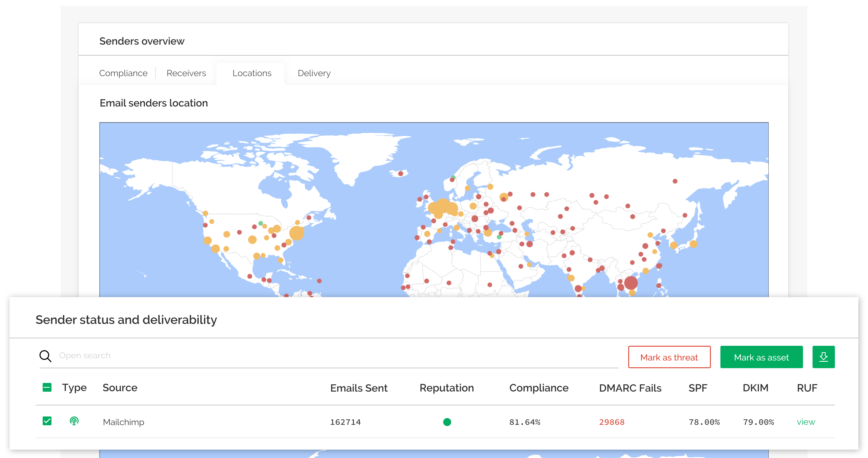Image resolution: width=868 pixels, height=458 pixels.
Task: Sort by the Compliance column header
Action: [539, 388]
